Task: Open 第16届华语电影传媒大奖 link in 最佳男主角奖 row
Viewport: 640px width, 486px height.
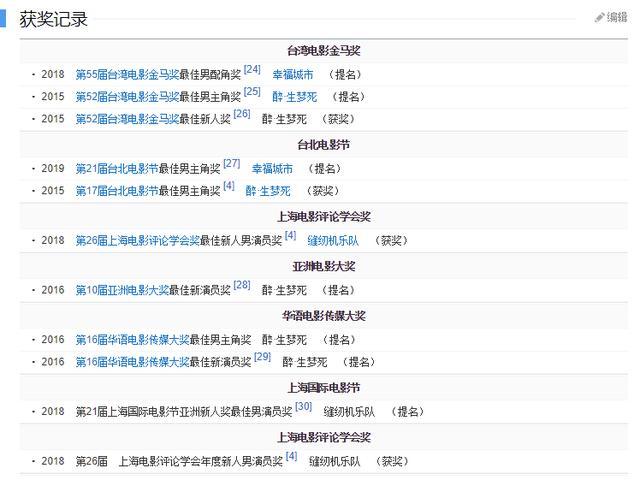Action: (x=132, y=340)
